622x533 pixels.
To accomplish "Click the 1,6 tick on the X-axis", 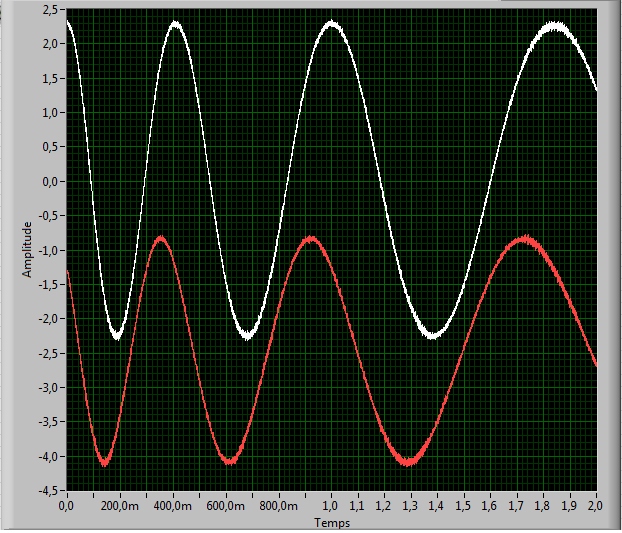I will point(490,508).
